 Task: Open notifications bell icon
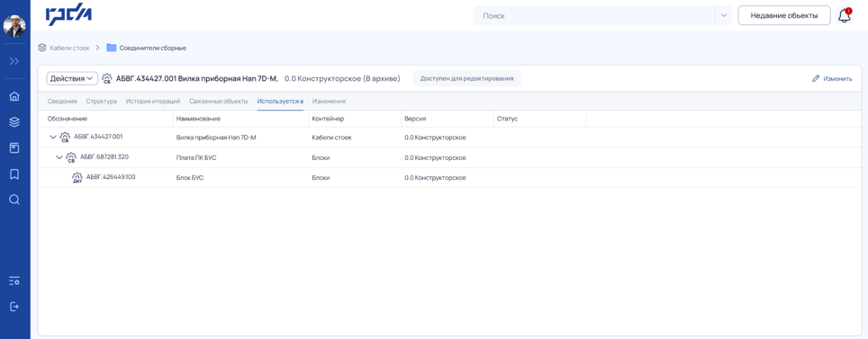pos(845,15)
